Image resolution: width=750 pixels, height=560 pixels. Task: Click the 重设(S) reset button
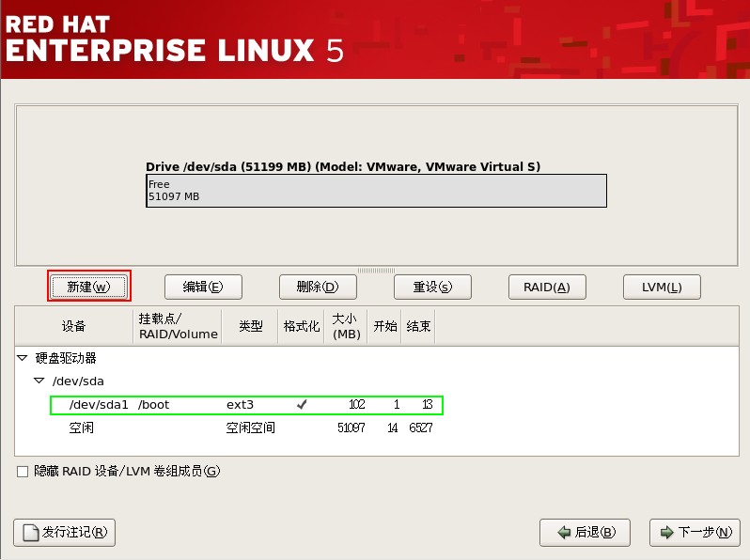point(432,287)
